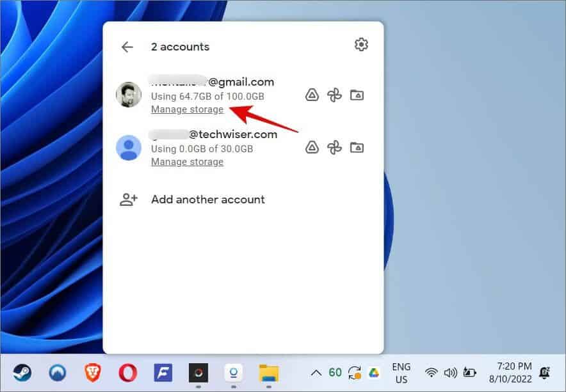This screenshot has width=566, height=392.
Task: Open the settings gear in Drive popup
Action: pos(361,45)
